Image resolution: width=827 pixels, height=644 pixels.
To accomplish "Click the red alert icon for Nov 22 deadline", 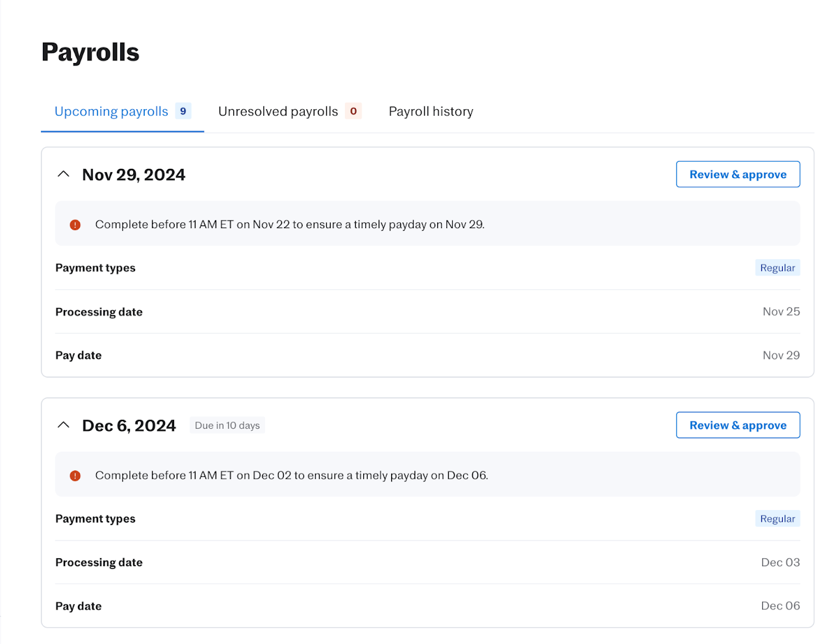I will tap(75, 225).
